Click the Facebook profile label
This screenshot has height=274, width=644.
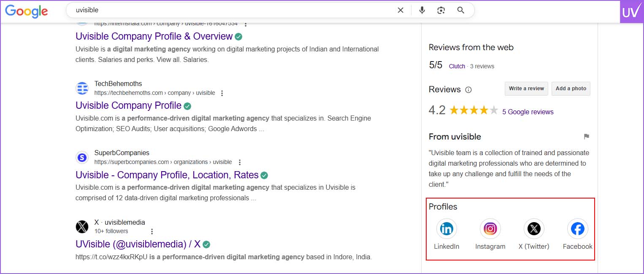click(x=577, y=247)
